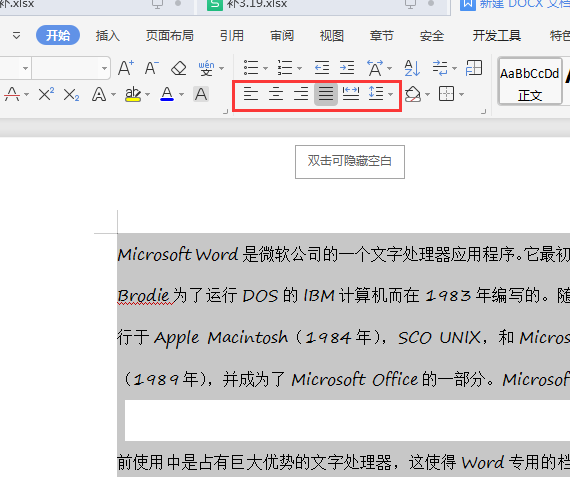Apply paragraph shading paint bucket
Image resolution: width=570 pixels, height=477 pixels.
pyautogui.click(x=413, y=95)
